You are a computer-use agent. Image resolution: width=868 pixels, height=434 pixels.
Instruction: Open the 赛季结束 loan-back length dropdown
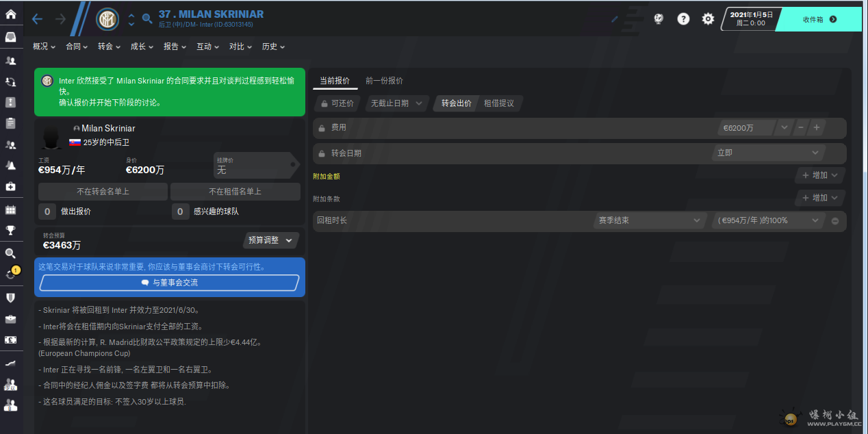click(x=649, y=220)
